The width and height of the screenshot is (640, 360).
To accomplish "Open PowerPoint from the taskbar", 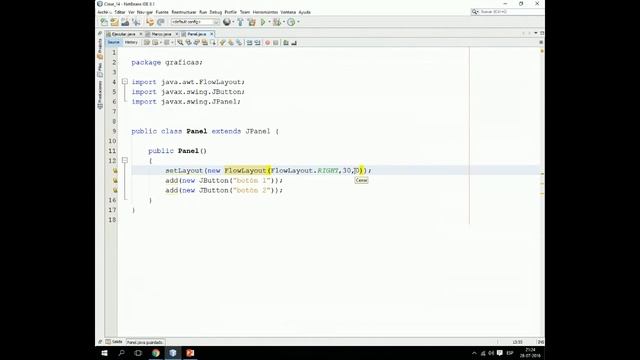I will (x=190, y=353).
